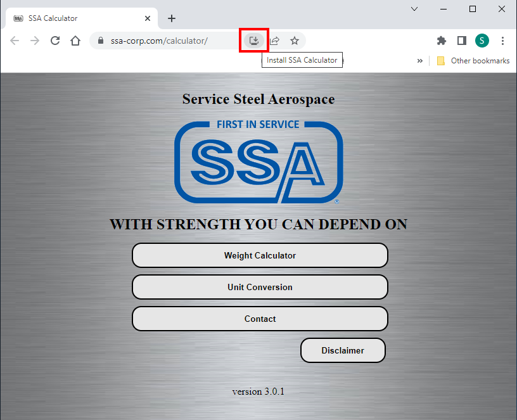Image resolution: width=517 pixels, height=420 pixels.
Task: Open Chrome's three-dot menu
Action: tap(502, 41)
